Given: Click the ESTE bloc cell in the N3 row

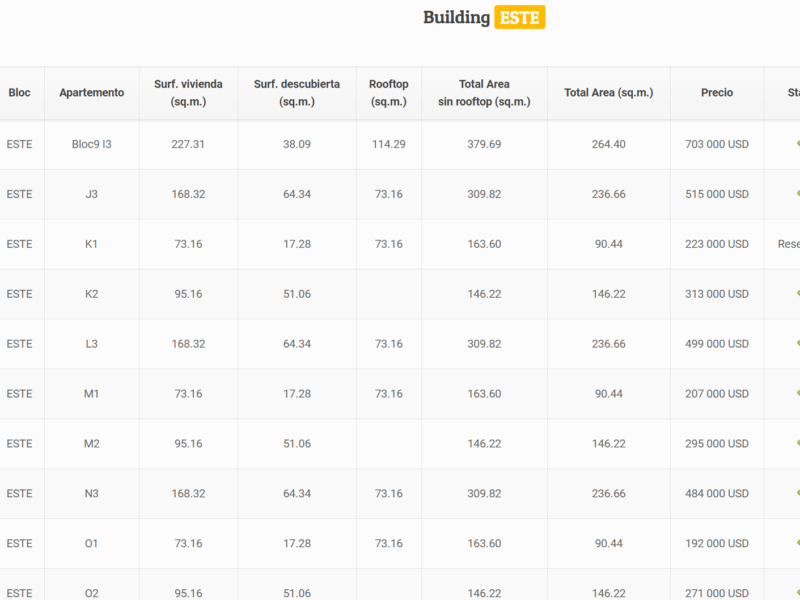Looking at the screenshot, I should tap(19, 494).
